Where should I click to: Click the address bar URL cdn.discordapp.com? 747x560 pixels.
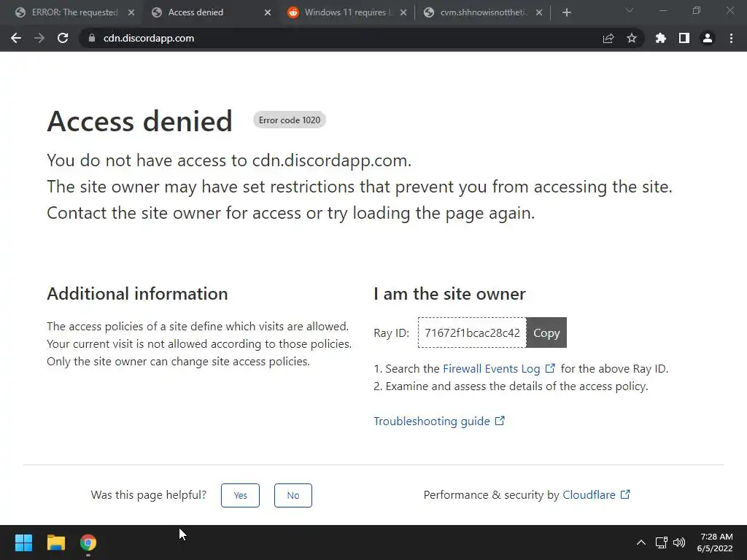149,38
